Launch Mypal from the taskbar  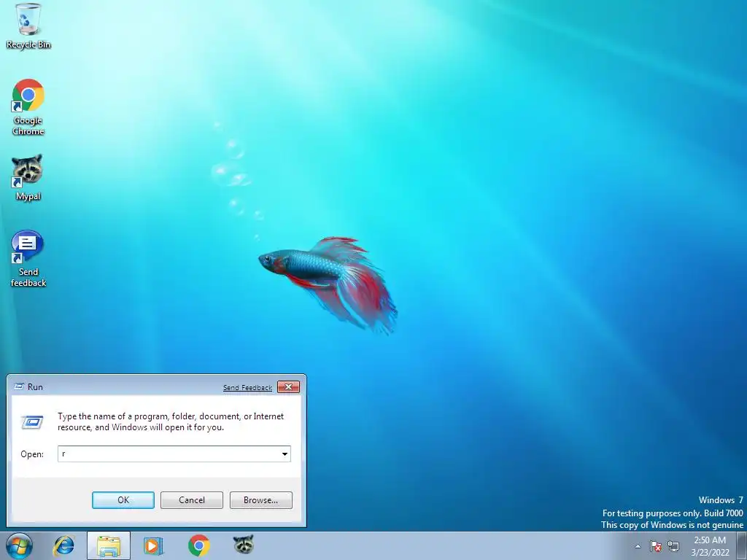pyautogui.click(x=244, y=545)
